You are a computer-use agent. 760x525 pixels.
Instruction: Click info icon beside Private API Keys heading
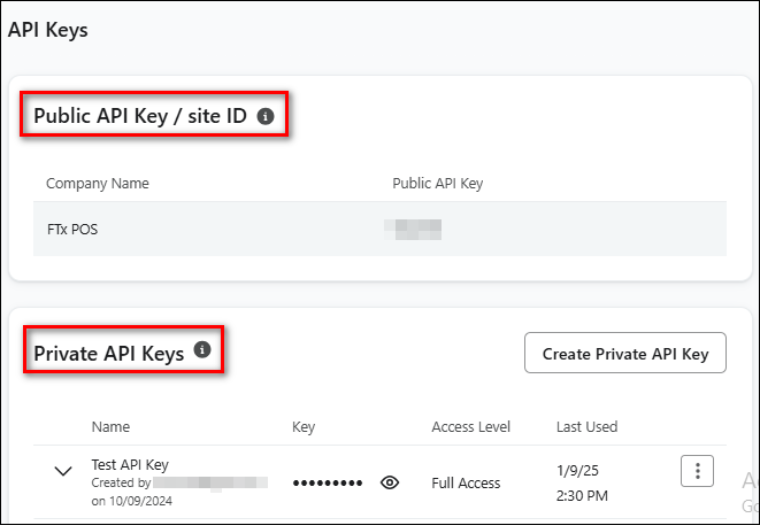202,350
